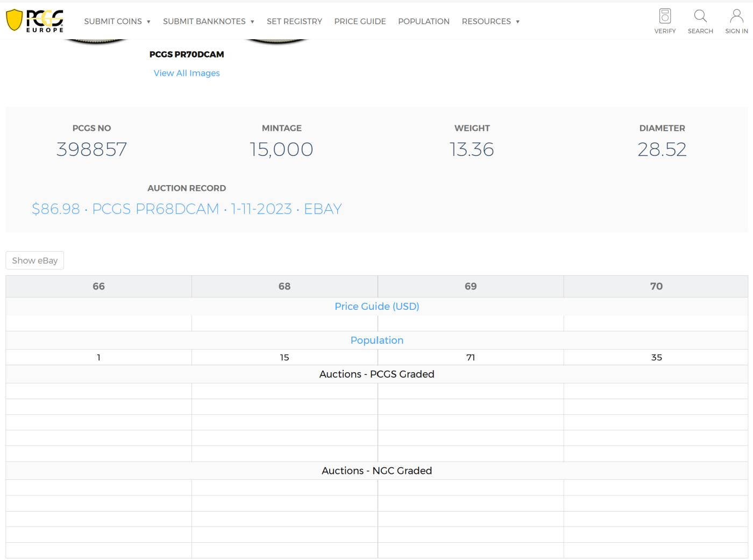Navigate to Population in navbar
This screenshot has height=560, width=753.
pyautogui.click(x=423, y=22)
